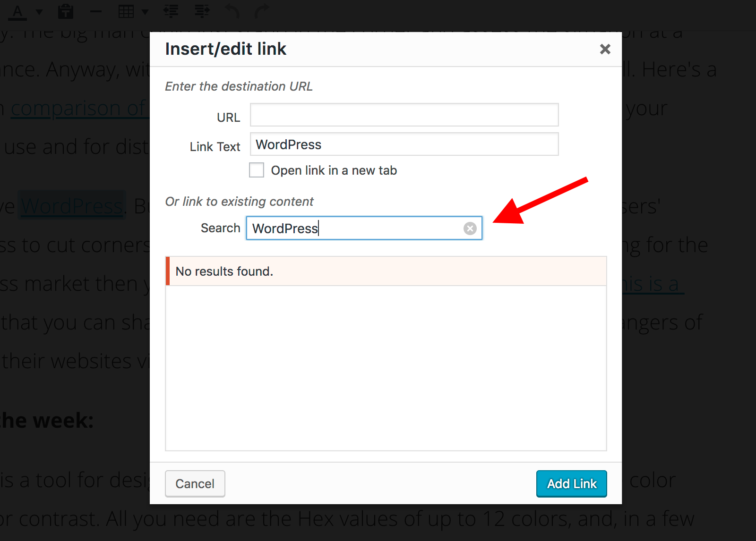Image resolution: width=756 pixels, height=541 pixels.
Task: Click the Cancel button
Action: pos(195,484)
